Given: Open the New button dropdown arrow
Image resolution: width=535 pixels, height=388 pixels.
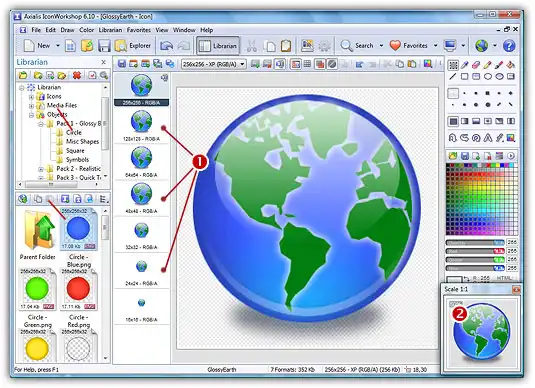Looking at the screenshot, I should 58,45.
